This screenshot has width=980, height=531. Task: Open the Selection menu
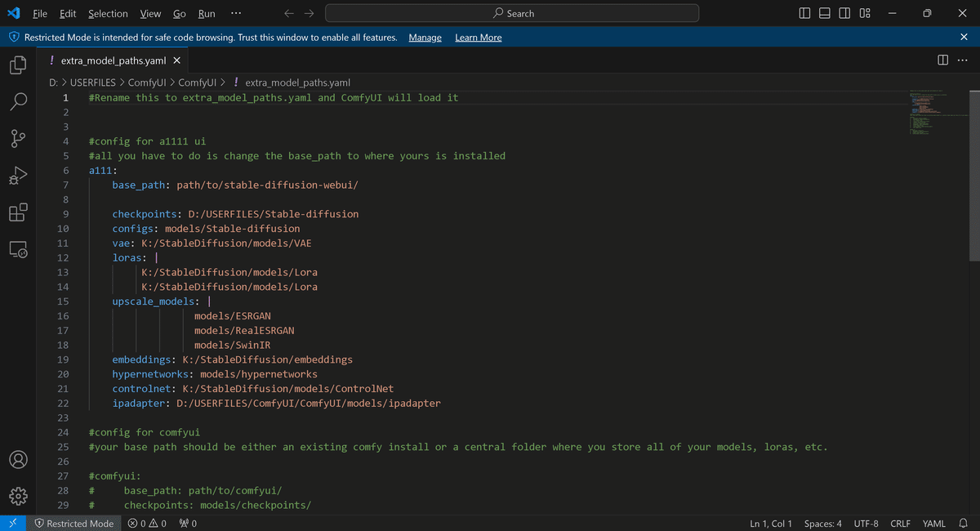107,13
